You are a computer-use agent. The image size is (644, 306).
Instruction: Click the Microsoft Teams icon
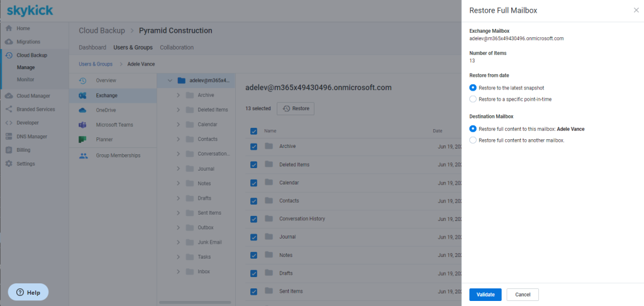82,125
